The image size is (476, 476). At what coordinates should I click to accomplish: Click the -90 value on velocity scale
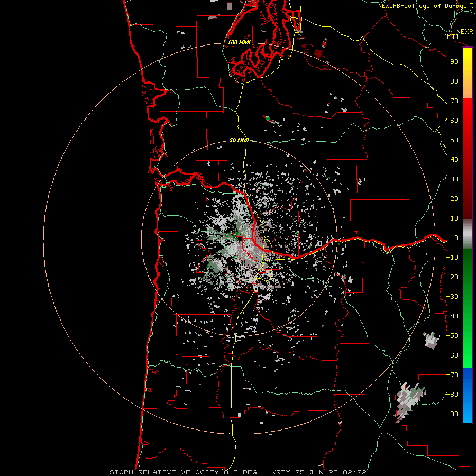coord(452,414)
